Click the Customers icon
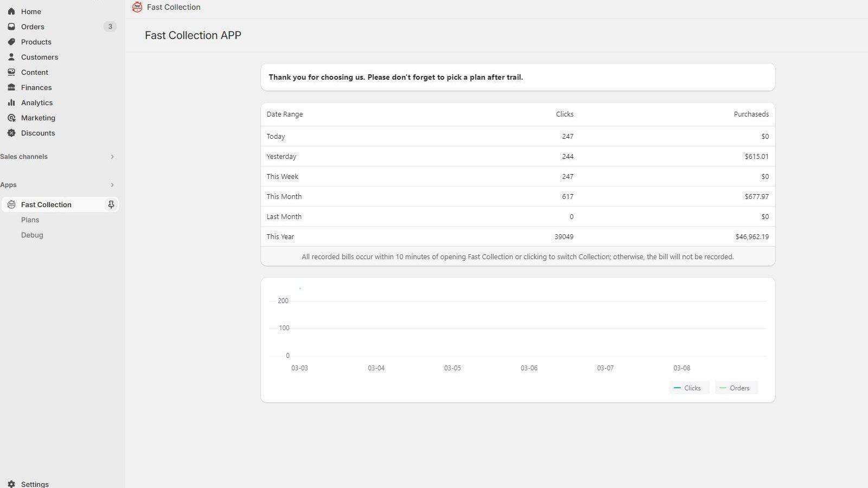This screenshot has height=488, width=868. pos(11,57)
